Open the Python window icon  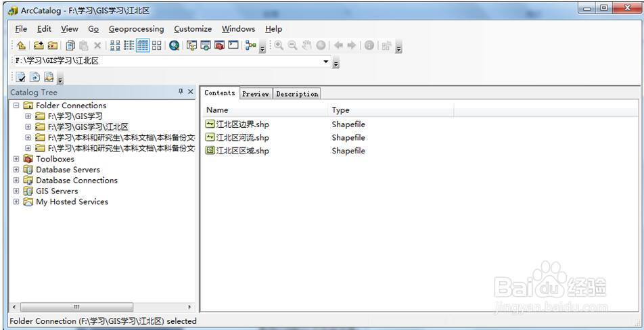(x=233, y=45)
